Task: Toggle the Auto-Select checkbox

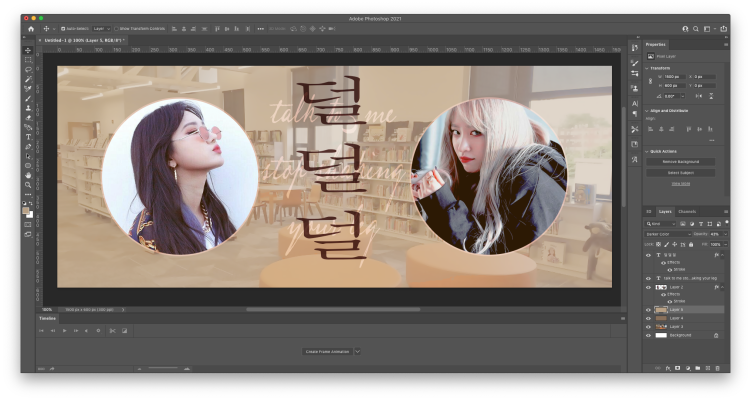Action: pos(63,29)
